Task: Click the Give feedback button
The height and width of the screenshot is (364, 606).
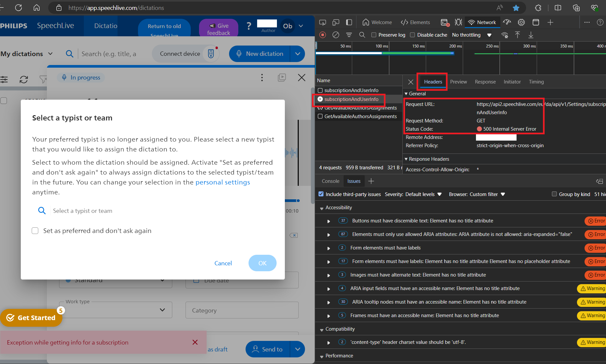Action: (x=218, y=28)
